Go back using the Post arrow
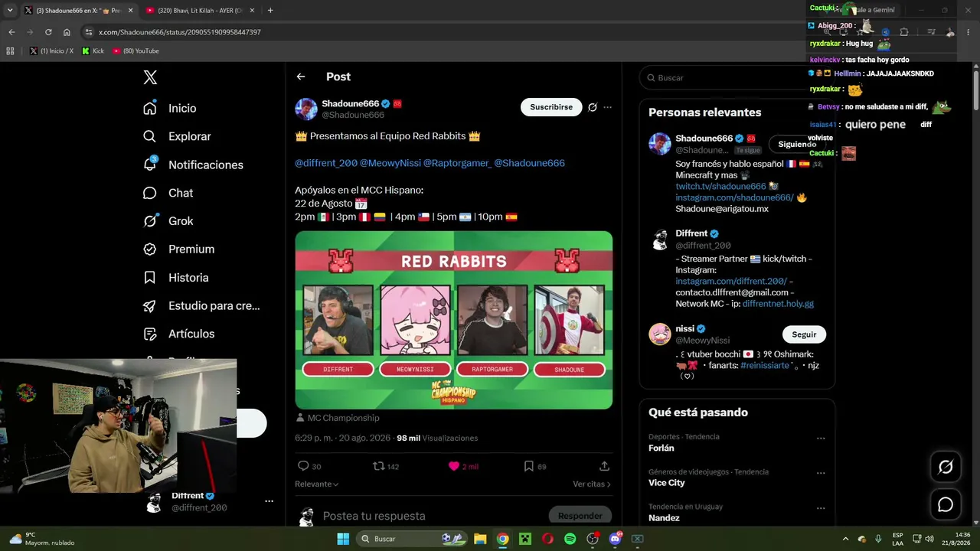Screen dimensions: 980x551 coord(301,77)
